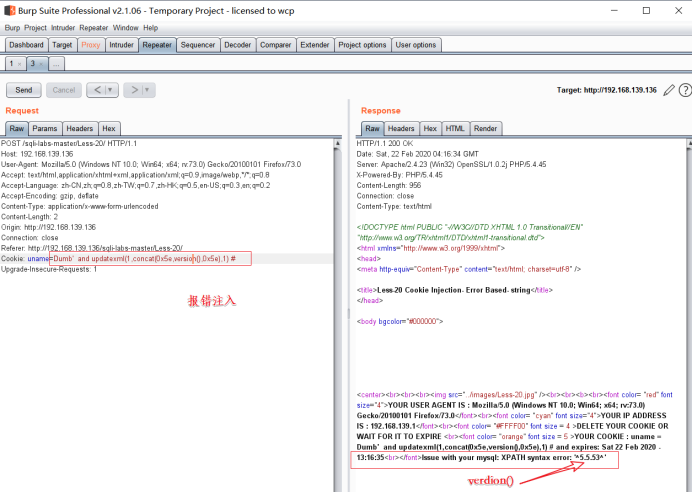Image resolution: width=692 pixels, height=493 pixels.
Task: Select the Response Raw tab
Action: pyautogui.click(x=372, y=128)
